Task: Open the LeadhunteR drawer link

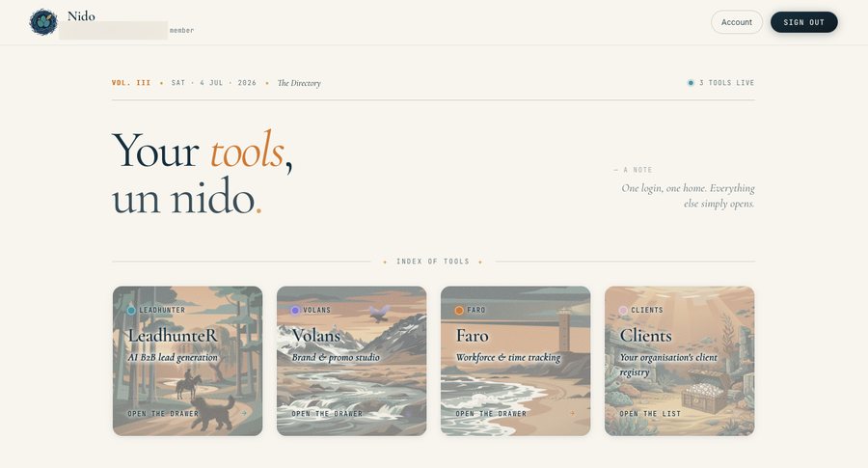Action: tap(163, 414)
